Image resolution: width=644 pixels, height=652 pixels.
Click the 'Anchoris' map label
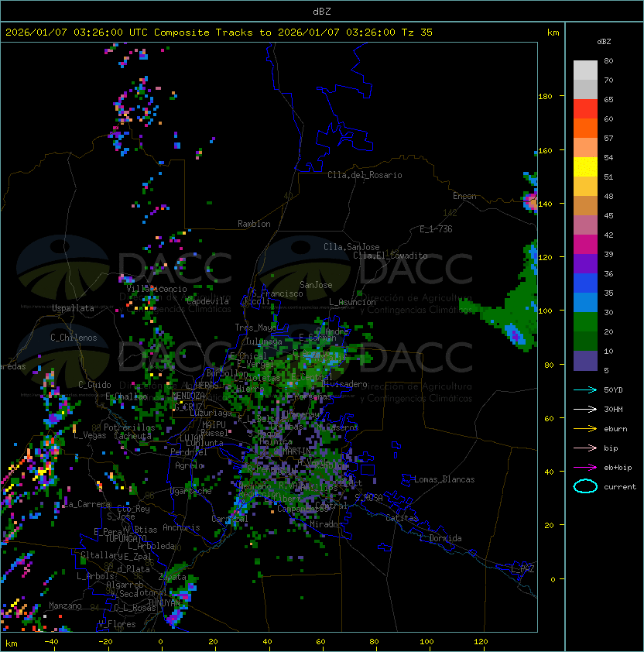(x=181, y=527)
